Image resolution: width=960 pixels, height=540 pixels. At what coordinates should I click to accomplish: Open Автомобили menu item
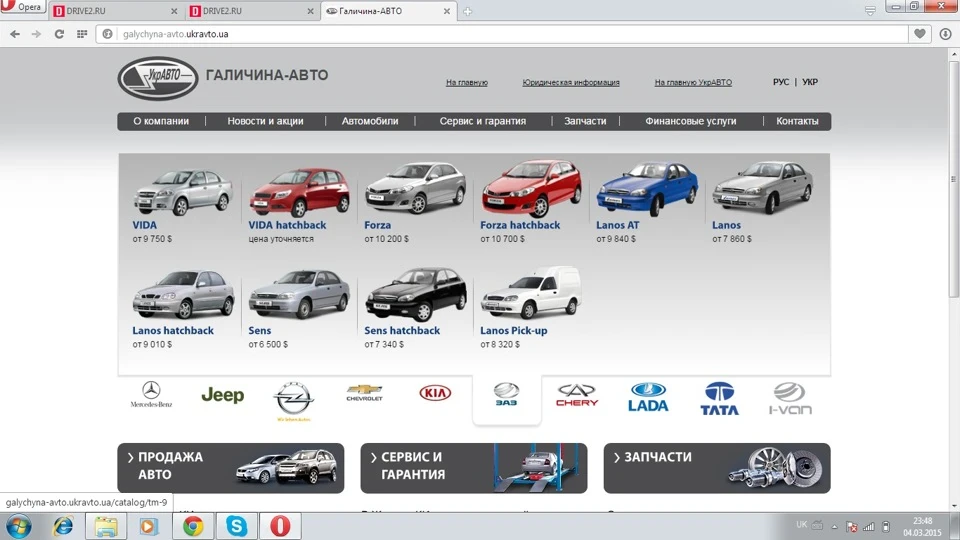point(370,121)
